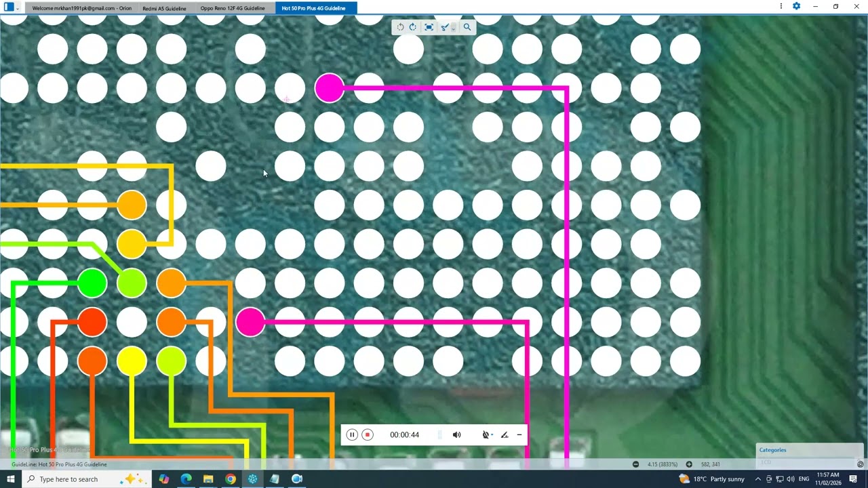The image size is (868, 488).
Task: Expand the drawing tool dropdown arrow
Action: point(453,28)
